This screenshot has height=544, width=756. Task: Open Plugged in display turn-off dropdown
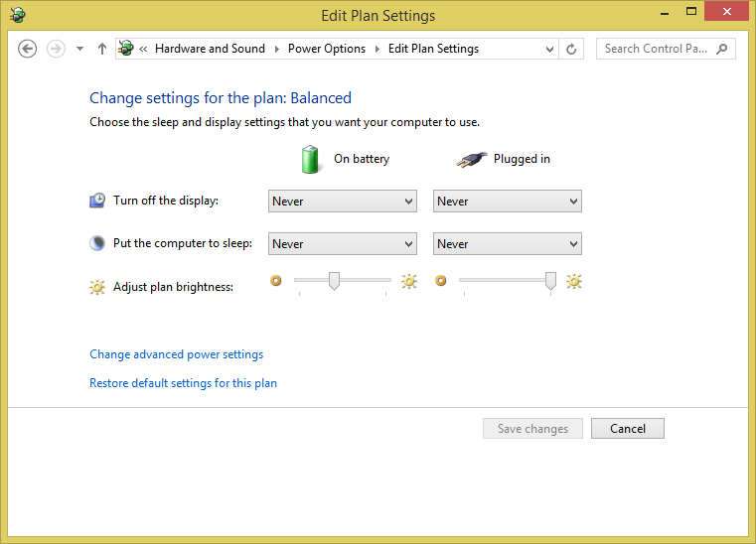pos(508,202)
